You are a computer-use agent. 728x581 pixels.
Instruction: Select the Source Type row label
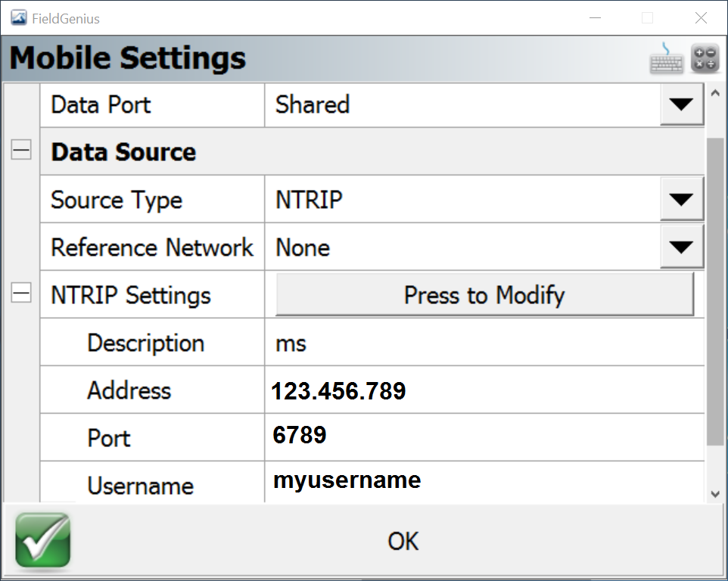pos(115,199)
